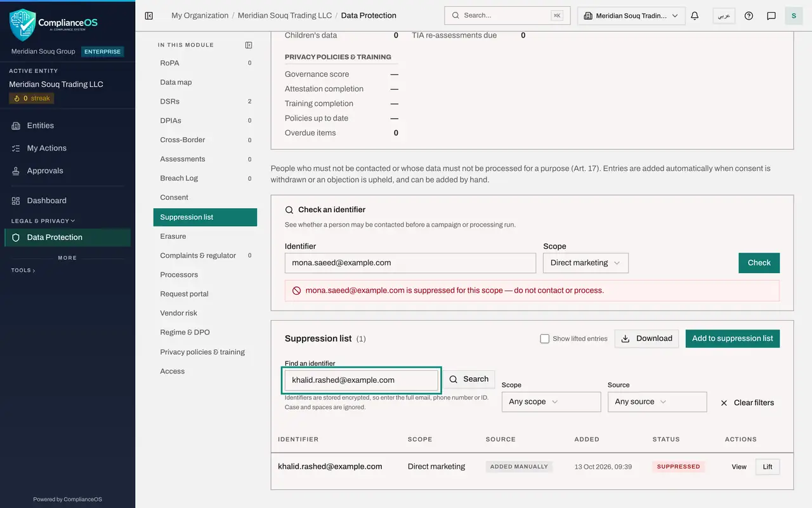Screen dimensions: 812x508
Task: Open chat feedback icon
Action: point(771,16)
